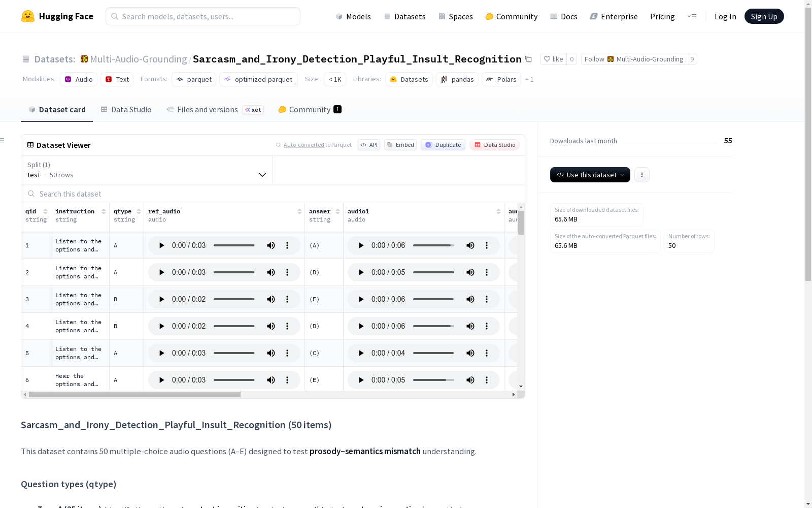Play audio1 clip in row 5

click(x=361, y=353)
